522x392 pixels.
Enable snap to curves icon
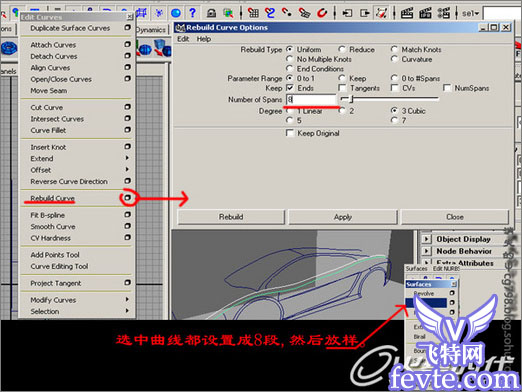[x=270, y=13]
